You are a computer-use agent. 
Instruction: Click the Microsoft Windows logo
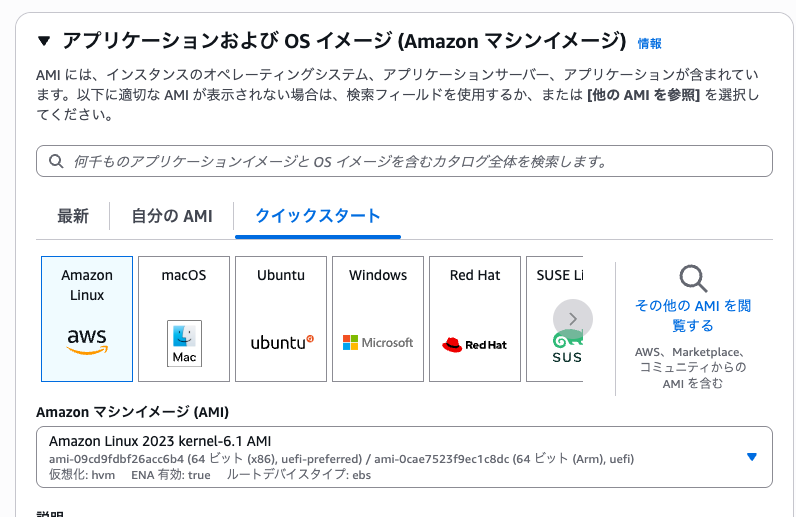(x=378, y=342)
